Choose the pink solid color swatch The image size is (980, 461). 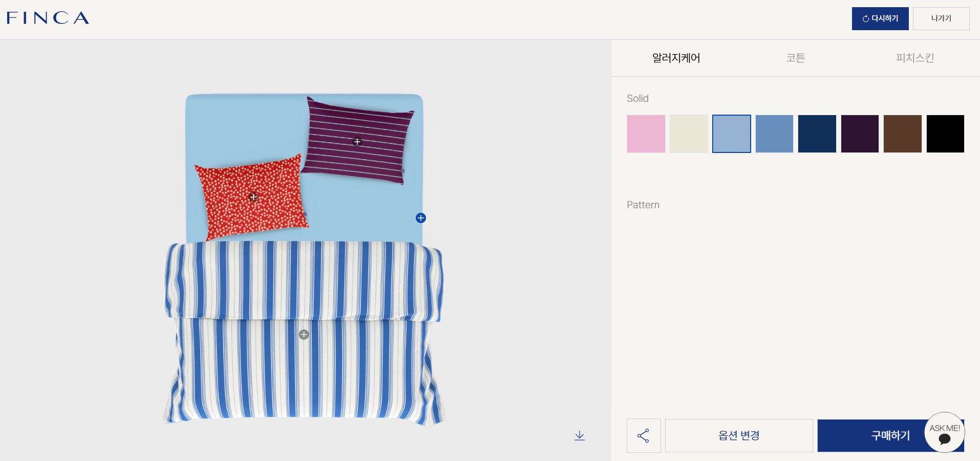tap(646, 134)
